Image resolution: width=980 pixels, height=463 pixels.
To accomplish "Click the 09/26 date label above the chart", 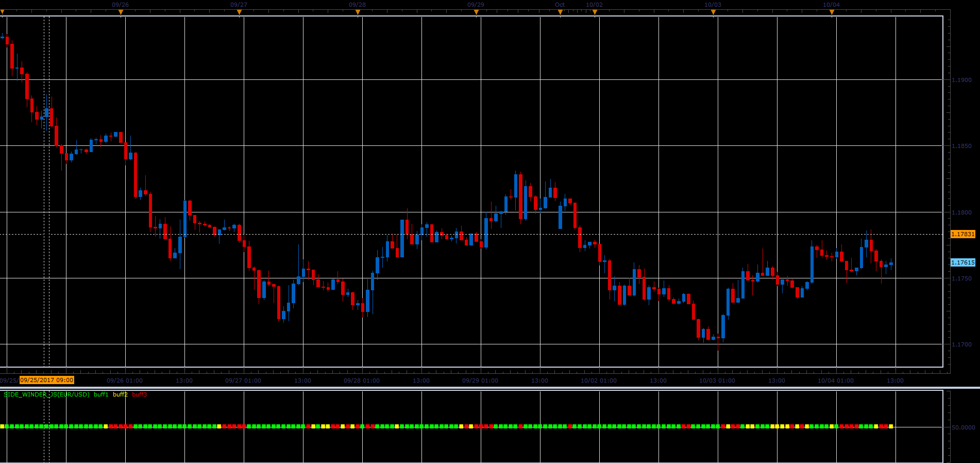I will (121, 5).
